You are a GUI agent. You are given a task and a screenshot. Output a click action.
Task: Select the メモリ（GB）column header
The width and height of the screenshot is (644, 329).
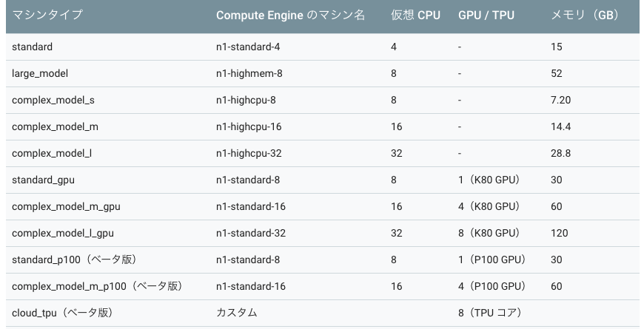pos(585,15)
